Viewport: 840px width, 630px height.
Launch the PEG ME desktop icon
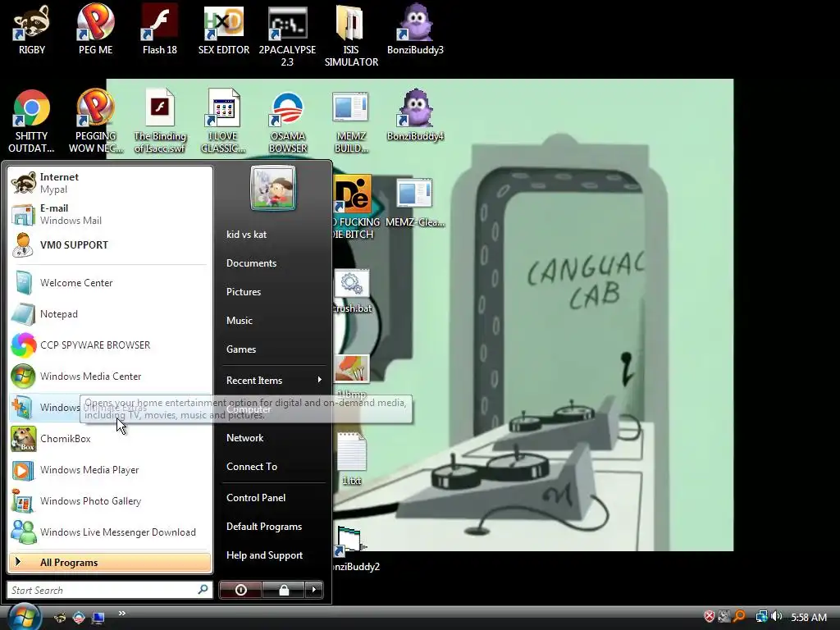[x=95, y=30]
